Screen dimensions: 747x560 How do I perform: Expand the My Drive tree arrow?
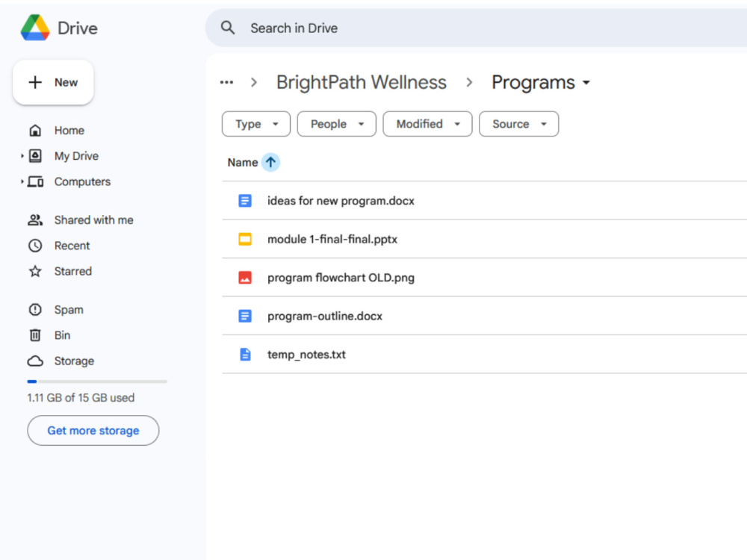22,156
